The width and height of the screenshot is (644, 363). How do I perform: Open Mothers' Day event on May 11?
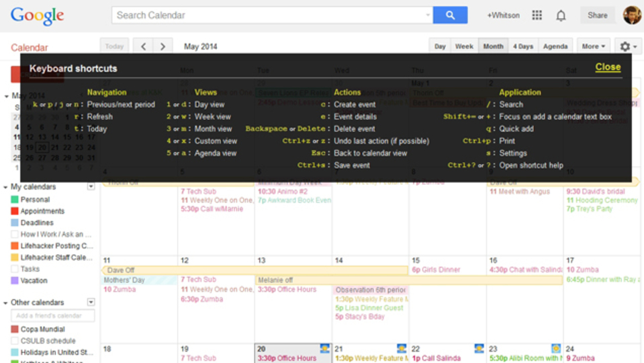(x=139, y=280)
